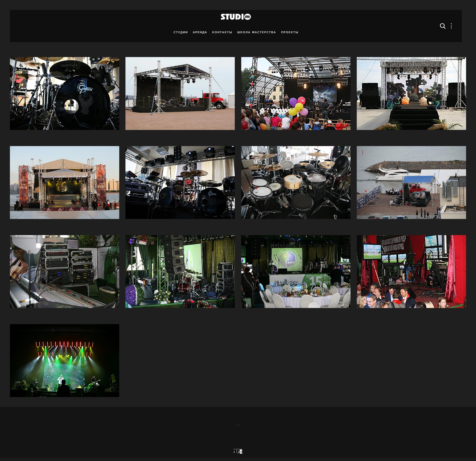
Task: Open the ПРОЕКТЫ section
Action: [289, 32]
